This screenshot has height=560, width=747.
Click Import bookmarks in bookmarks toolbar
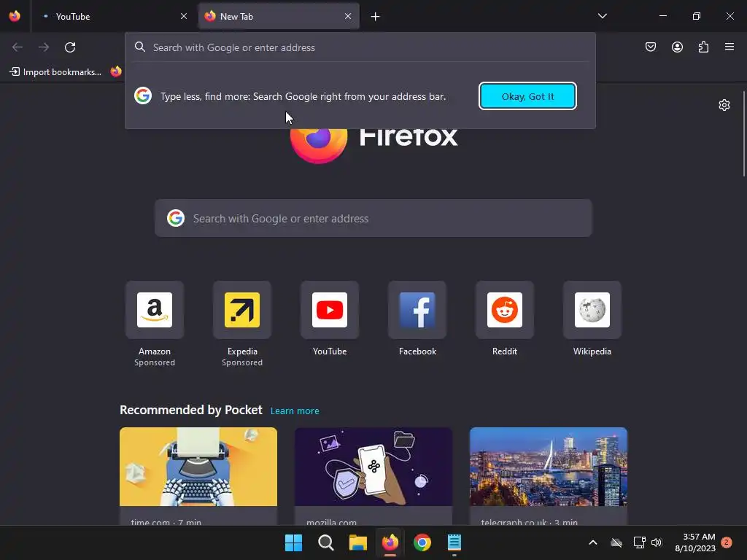55,72
